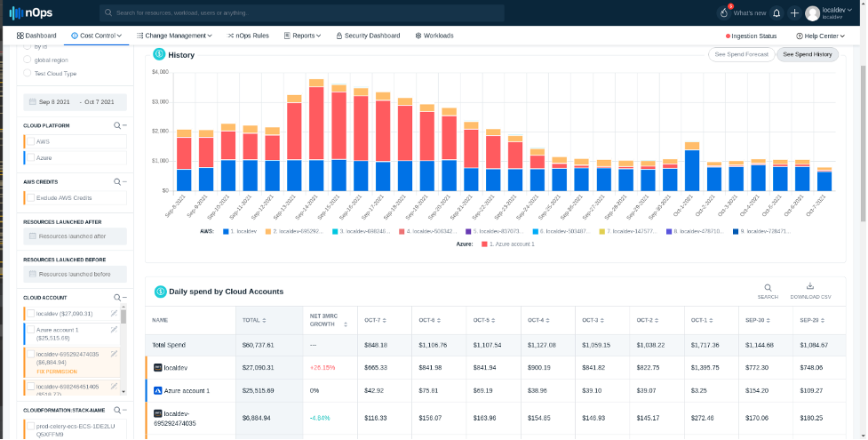Click See Spend Forecast button
The image size is (868, 440).
tap(741, 54)
